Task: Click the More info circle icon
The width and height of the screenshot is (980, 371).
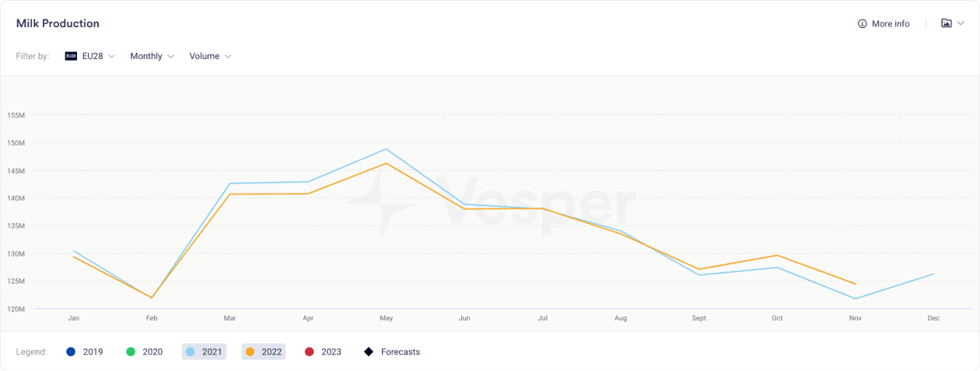Action: coord(862,24)
